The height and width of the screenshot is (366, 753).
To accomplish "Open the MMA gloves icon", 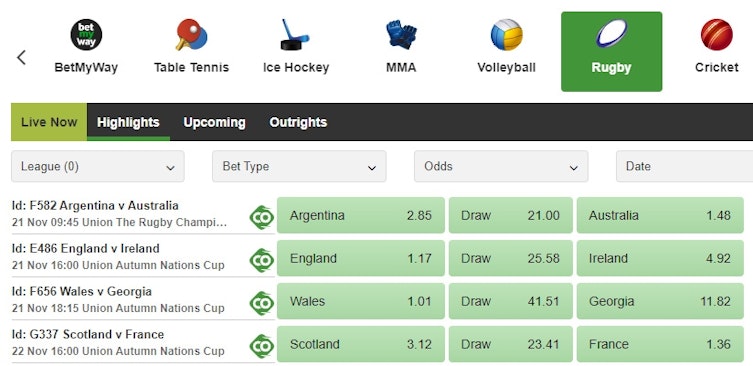I will (401, 35).
